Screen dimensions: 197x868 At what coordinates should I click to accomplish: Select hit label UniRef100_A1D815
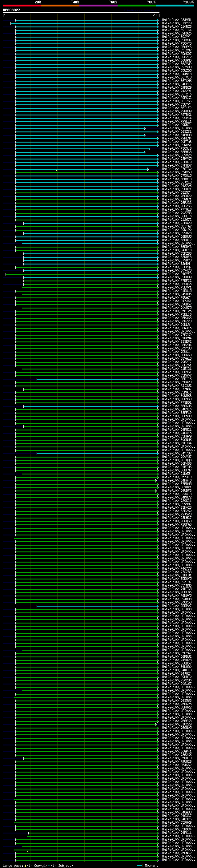pyautogui.click(x=177, y=291)
